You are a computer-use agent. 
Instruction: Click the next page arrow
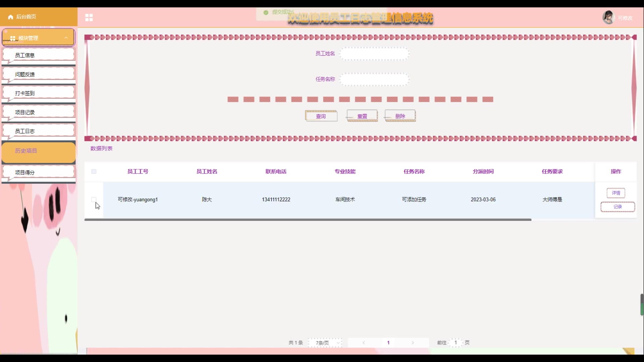tap(413, 343)
